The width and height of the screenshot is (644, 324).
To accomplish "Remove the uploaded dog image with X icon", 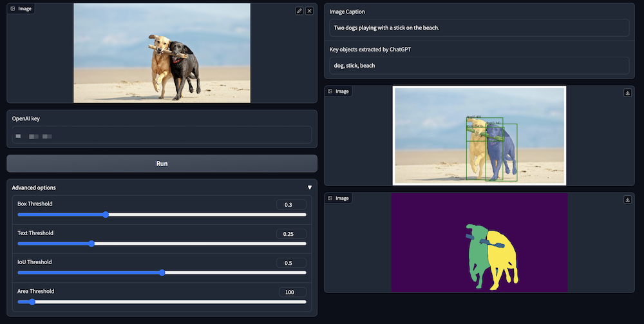I will [310, 11].
